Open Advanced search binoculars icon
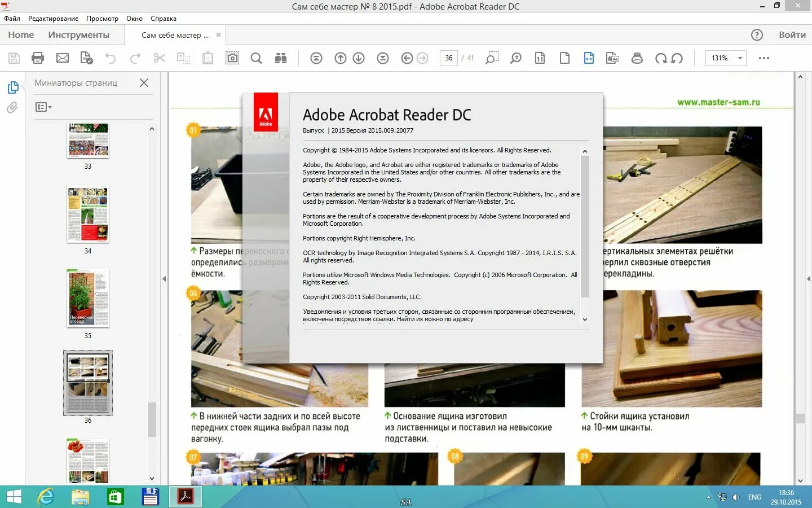 click(x=281, y=58)
